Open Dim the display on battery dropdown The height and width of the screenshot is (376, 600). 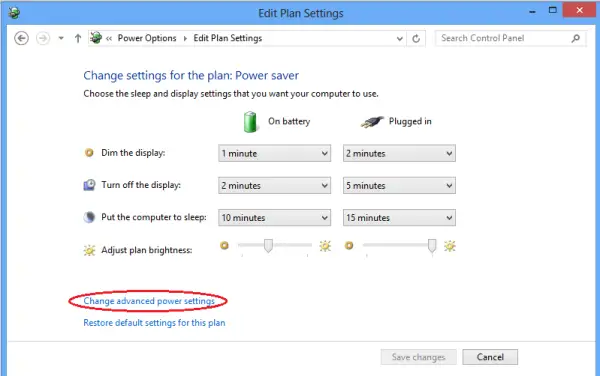pos(274,153)
